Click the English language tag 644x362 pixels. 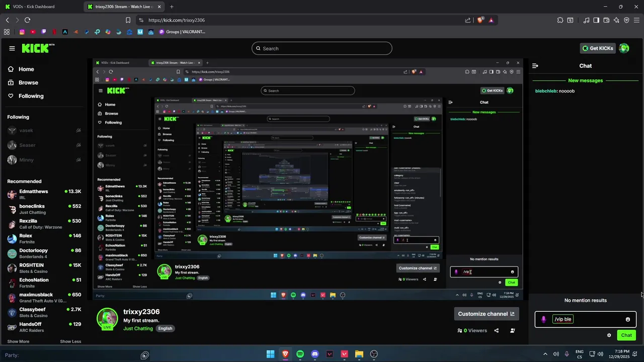[165, 328]
